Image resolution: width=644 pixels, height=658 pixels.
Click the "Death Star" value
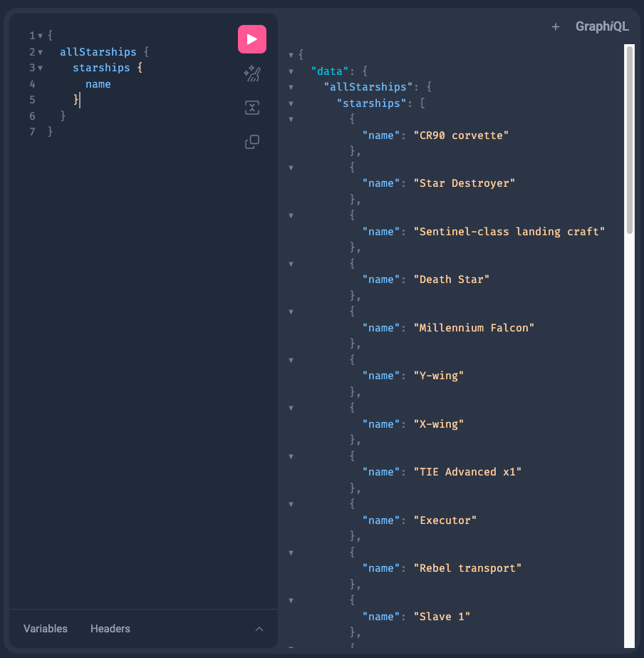[452, 279]
